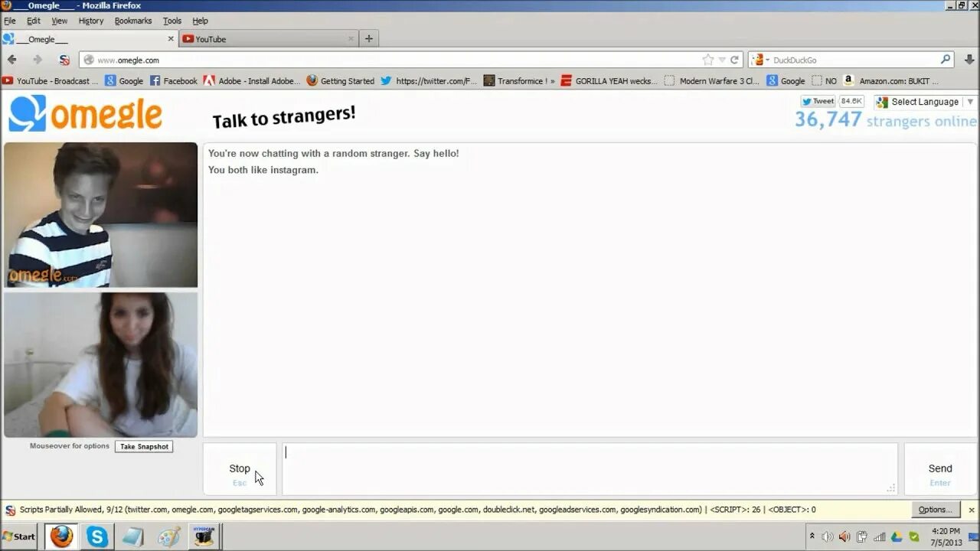Open the Adobe - Install Adobe bookmark
The height and width of the screenshot is (551, 980).
point(252,80)
